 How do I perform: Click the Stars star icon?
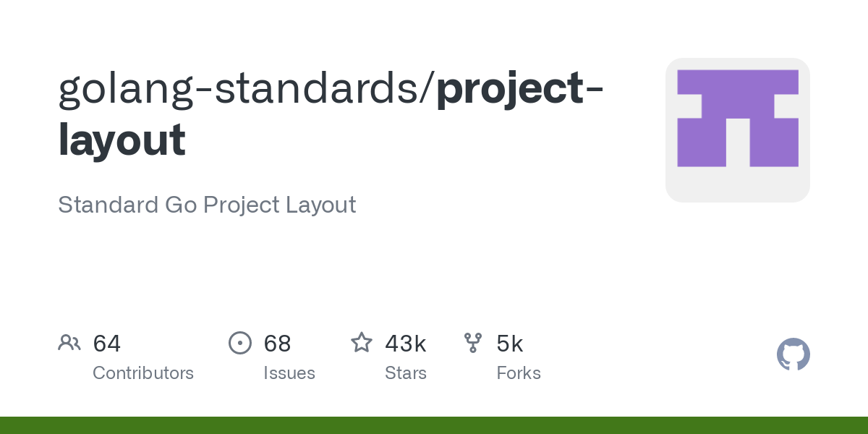click(x=361, y=343)
